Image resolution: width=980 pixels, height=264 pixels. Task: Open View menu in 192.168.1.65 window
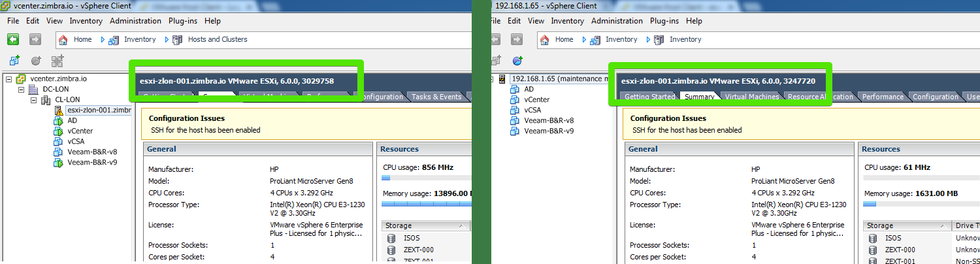coord(536,21)
